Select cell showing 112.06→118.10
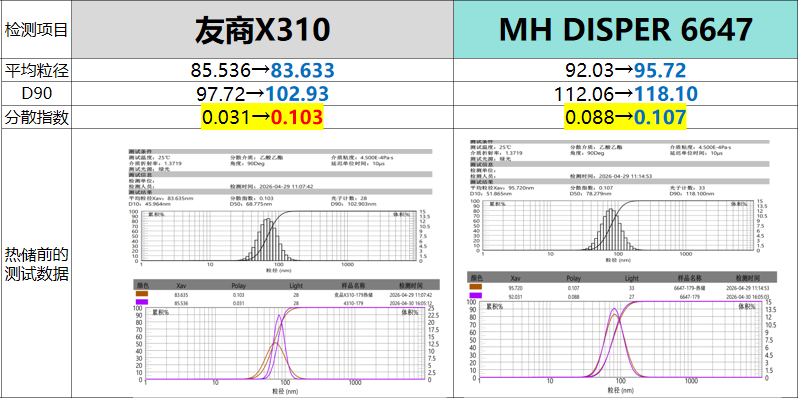Screen dimensions: 799x399 [x=626, y=94]
